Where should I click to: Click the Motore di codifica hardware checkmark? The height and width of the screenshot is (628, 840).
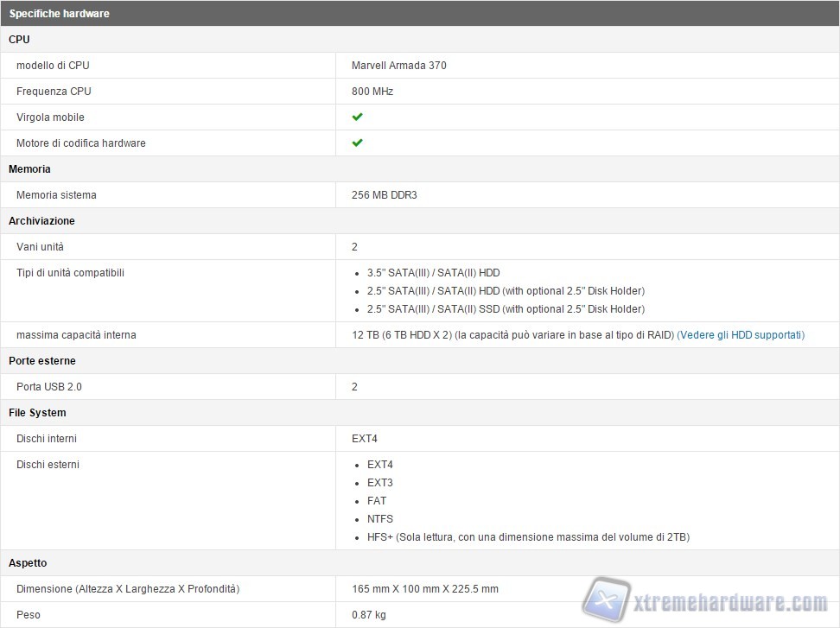click(357, 143)
